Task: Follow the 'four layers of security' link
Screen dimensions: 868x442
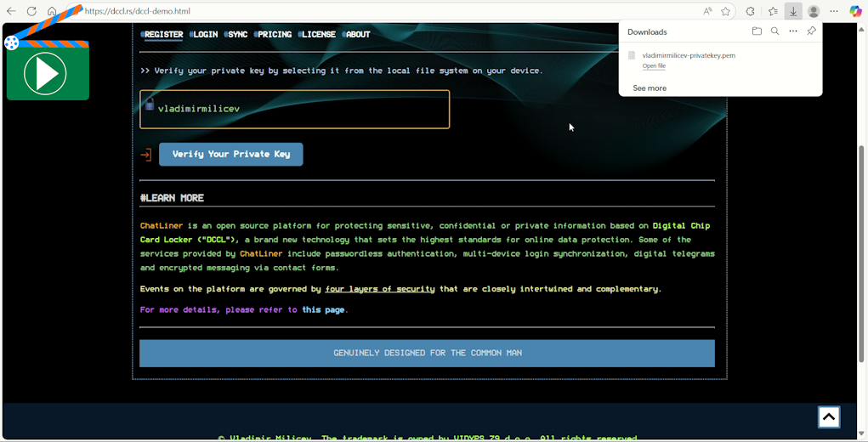Action: click(x=380, y=289)
